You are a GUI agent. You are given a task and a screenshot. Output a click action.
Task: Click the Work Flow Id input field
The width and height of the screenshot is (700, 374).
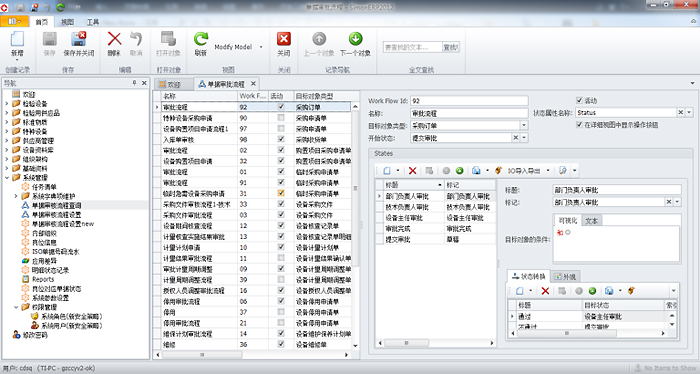point(469,101)
